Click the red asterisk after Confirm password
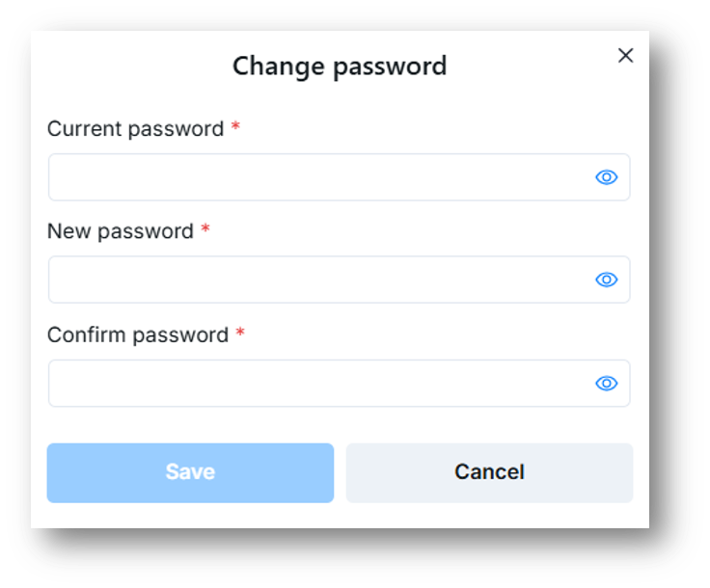Viewport: 710px width, 588px height. tap(240, 334)
